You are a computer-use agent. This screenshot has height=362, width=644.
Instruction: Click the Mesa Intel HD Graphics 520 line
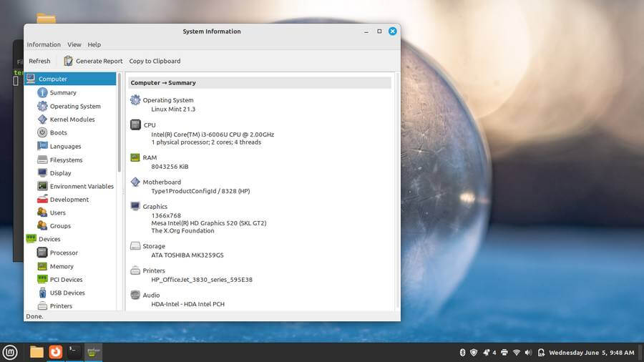(x=209, y=223)
